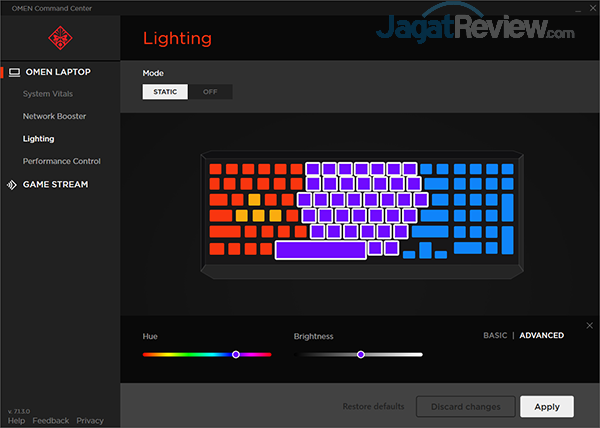Select the OMEN LAPTOP laptop icon
The width and height of the screenshot is (600, 428).
[13, 72]
